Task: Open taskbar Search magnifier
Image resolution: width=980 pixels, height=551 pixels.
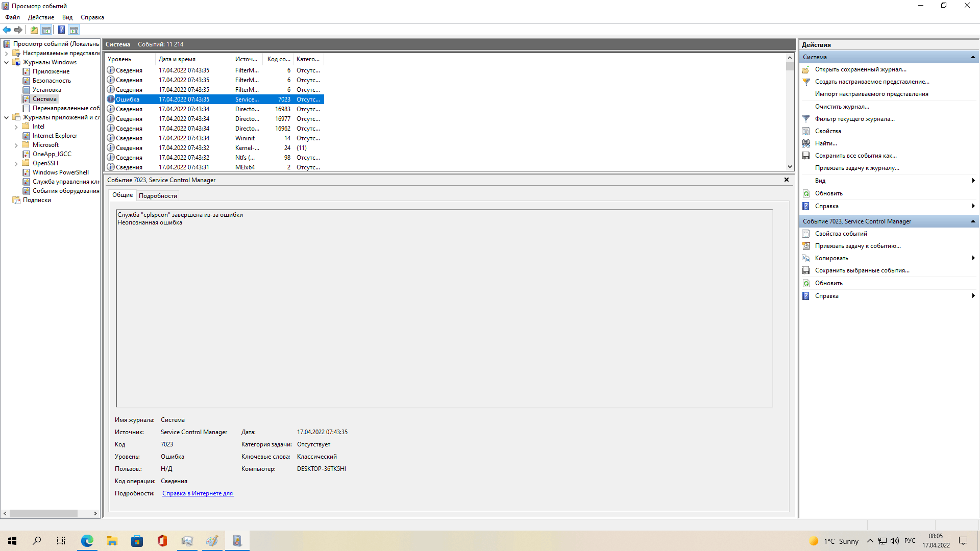Action: (x=37, y=541)
